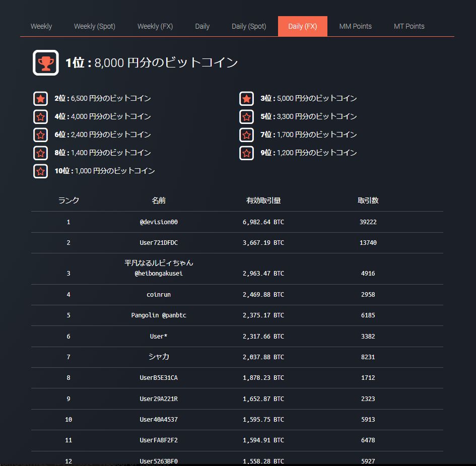Click the 7位 1,700 円分 prize text
This screenshot has width=476, height=466.
coord(309,135)
